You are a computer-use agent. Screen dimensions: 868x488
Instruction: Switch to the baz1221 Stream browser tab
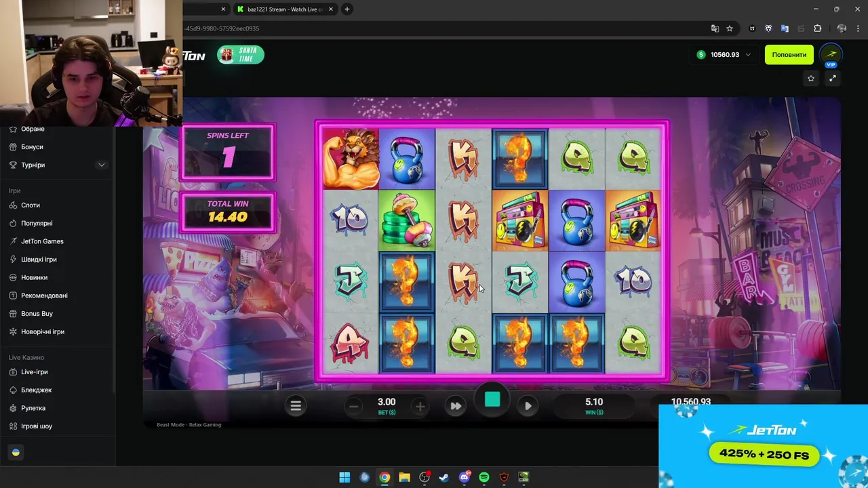[x=284, y=9]
